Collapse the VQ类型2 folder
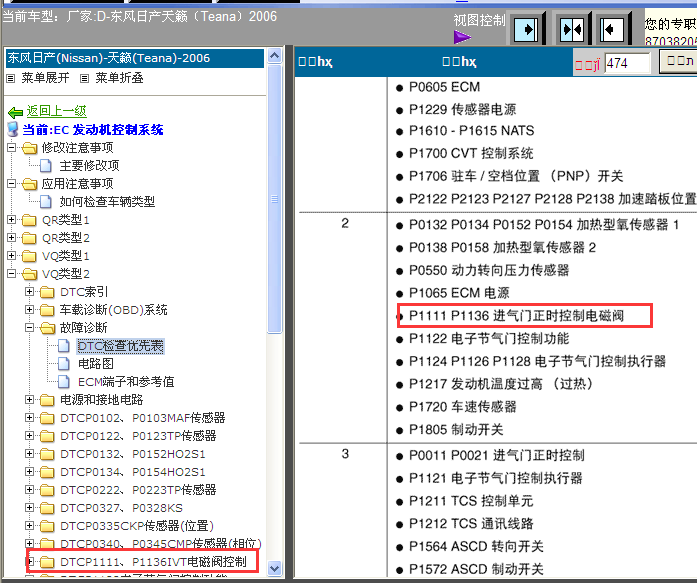The width and height of the screenshot is (697, 583). [12, 273]
